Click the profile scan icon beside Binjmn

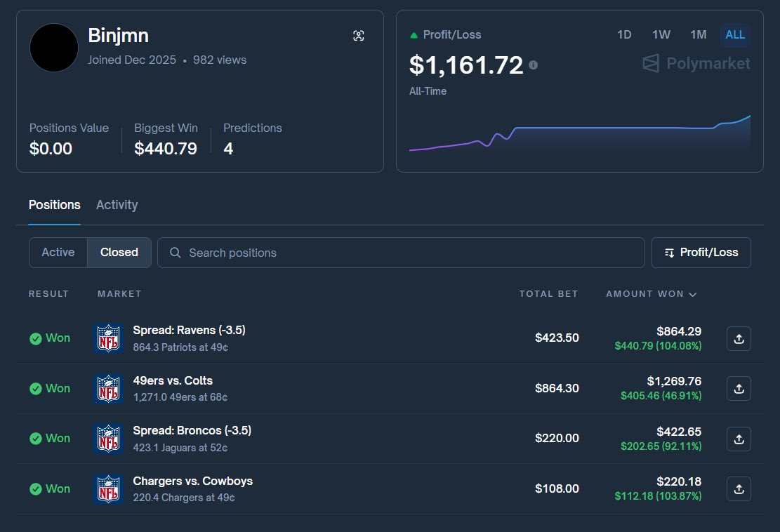point(358,36)
